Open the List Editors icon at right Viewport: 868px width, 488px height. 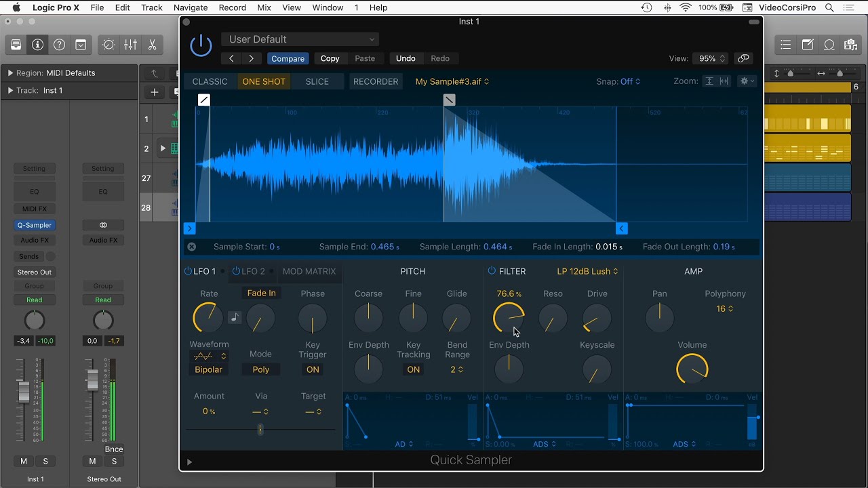coord(786,45)
